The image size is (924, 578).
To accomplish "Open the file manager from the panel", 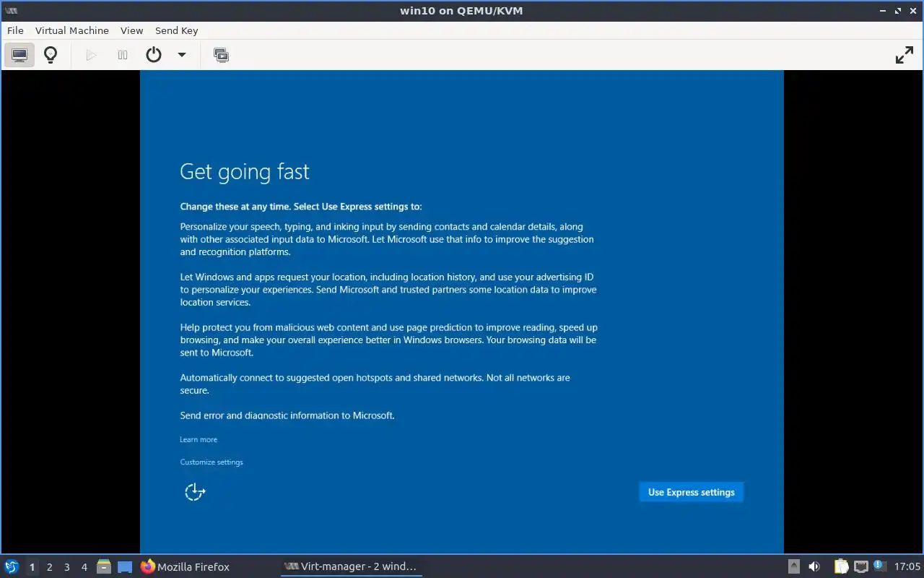I will tap(104, 566).
